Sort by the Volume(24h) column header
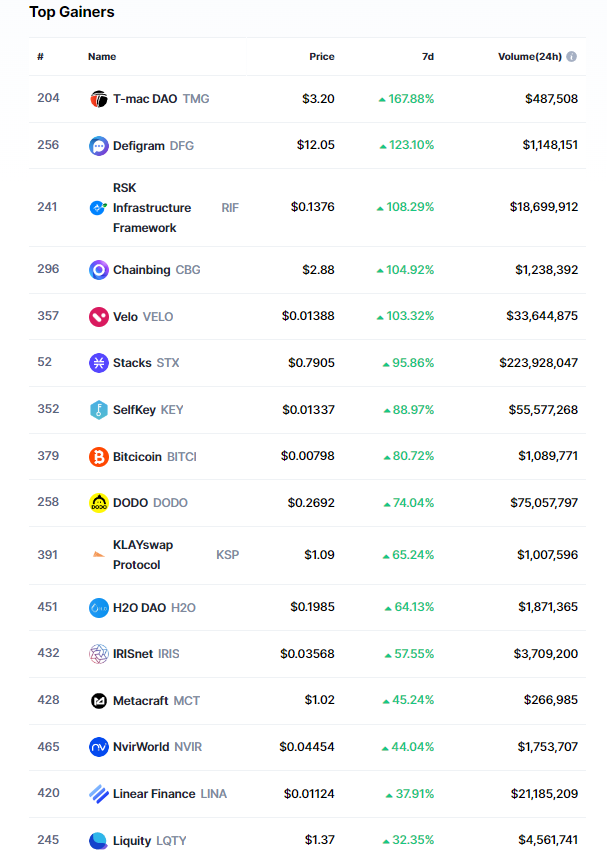607x857 pixels. click(x=530, y=57)
